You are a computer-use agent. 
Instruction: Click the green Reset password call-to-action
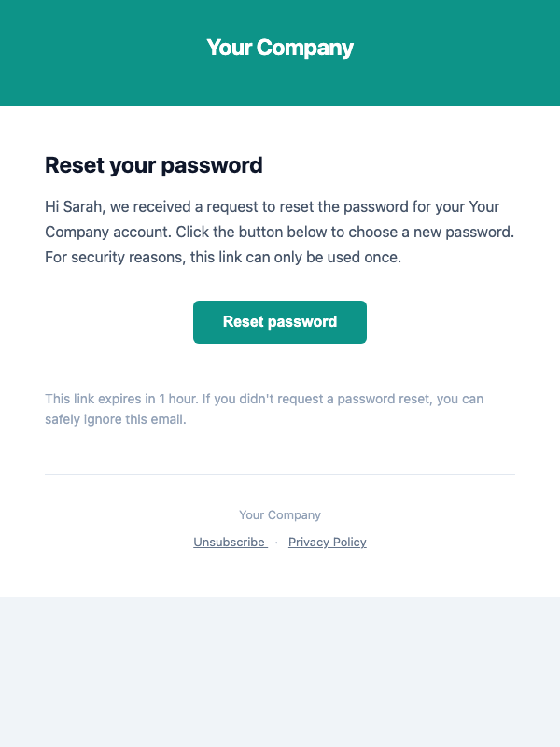(279, 321)
